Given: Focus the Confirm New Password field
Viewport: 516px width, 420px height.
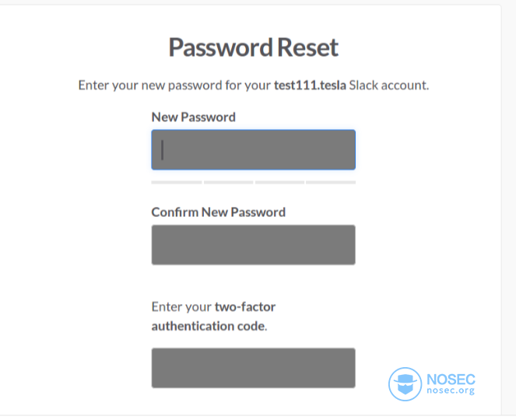Looking at the screenshot, I should point(254,245).
